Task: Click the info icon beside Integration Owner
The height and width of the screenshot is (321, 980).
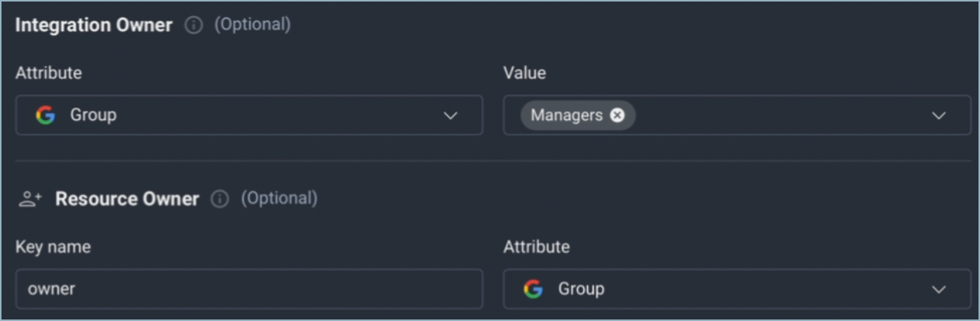Action: [194, 25]
